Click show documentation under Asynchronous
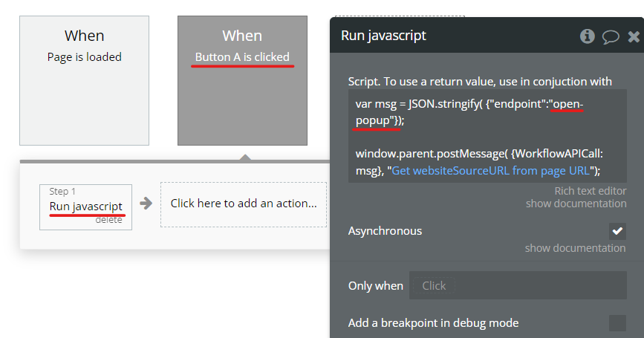The image size is (644, 338). pos(576,248)
